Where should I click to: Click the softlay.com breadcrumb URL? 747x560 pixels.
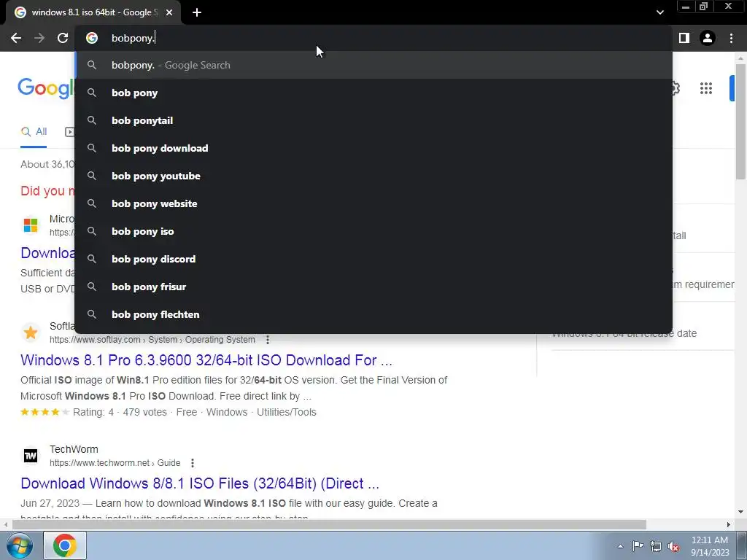152,340
